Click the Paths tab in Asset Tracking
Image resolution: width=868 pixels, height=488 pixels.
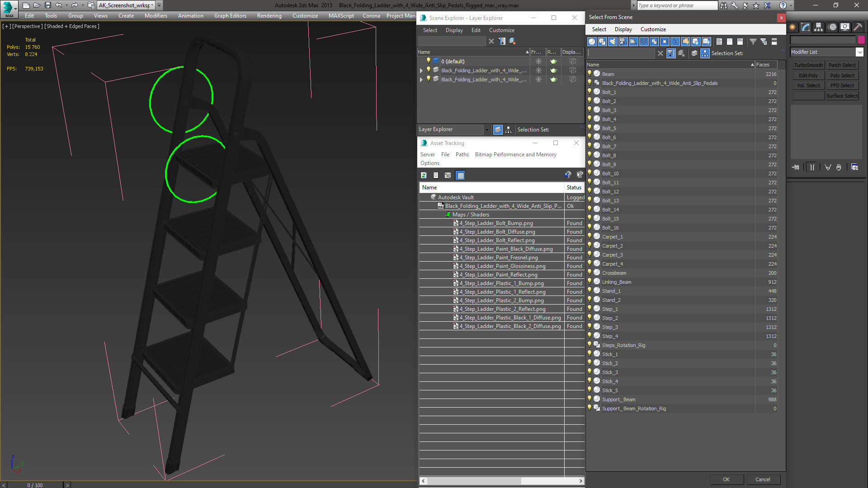click(462, 155)
